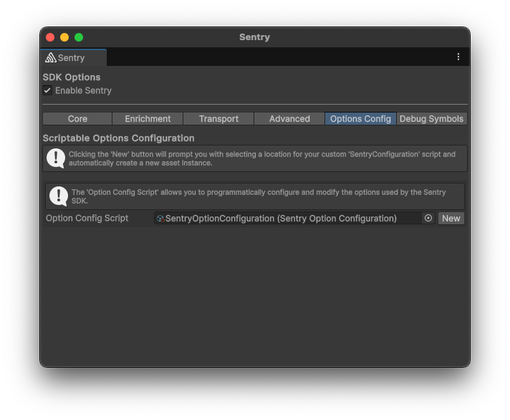Click the Scriptable Options Configuration heading

(118, 138)
